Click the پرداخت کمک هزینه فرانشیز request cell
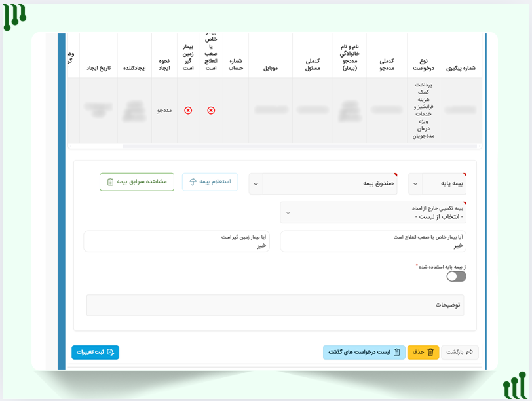This screenshot has width=532, height=401. click(423, 110)
